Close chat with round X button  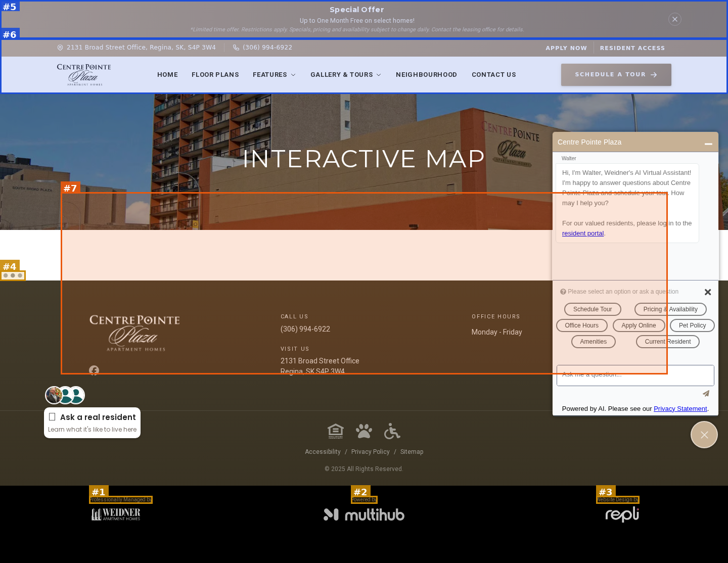coord(704,435)
